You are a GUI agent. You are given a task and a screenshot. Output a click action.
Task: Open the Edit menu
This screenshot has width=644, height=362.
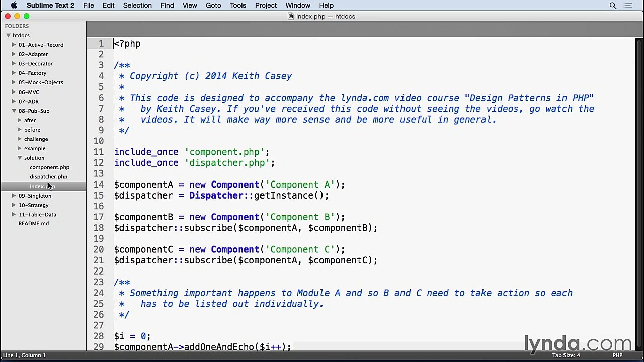point(108,6)
